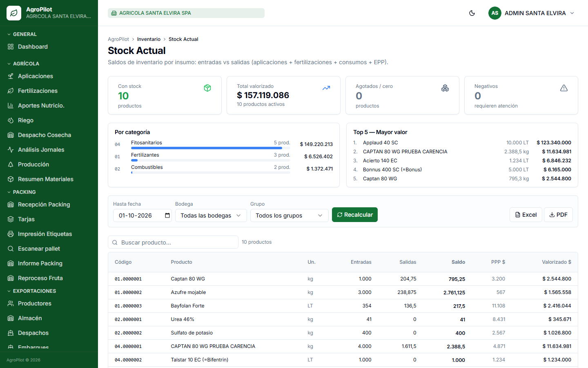Screen dimensions: 588x368
Task: Click the Recalcular button
Action: 355,215
